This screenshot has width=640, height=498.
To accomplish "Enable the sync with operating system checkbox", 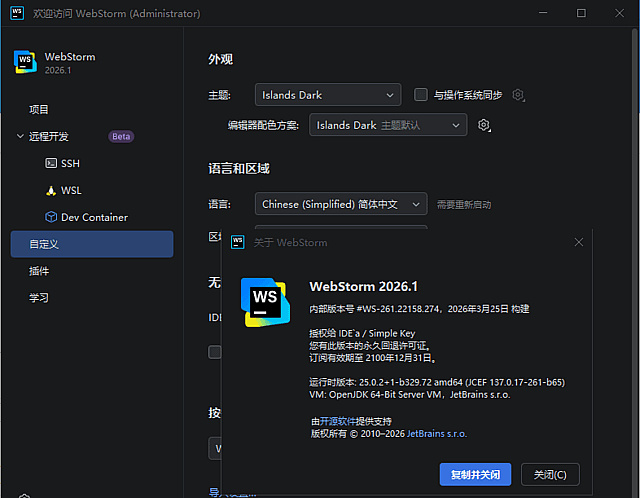I will click(421, 95).
